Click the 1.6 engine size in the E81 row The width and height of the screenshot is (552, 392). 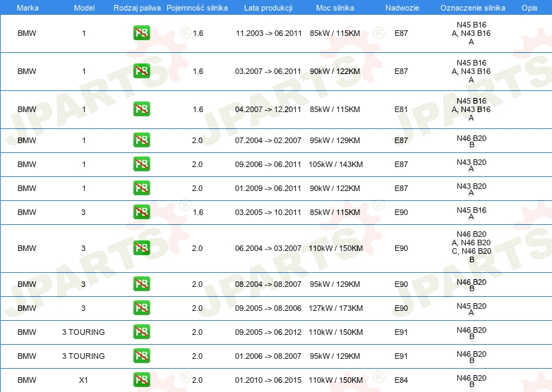(x=198, y=109)
